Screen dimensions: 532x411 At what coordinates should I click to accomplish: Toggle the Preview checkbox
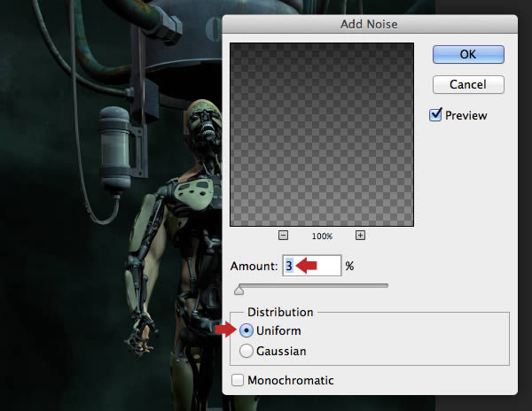435,115
